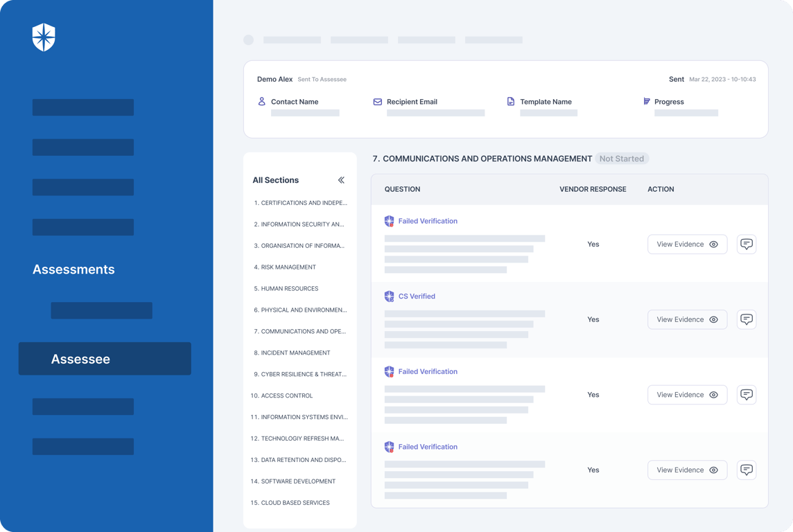View evidence for the CS Verified question
Image resolution: width=793 pixels, height=532 pixels.
coord(688,319)
